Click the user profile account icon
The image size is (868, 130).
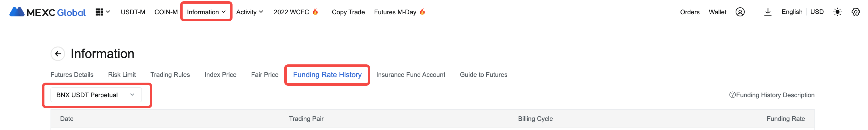click(740, 12)
